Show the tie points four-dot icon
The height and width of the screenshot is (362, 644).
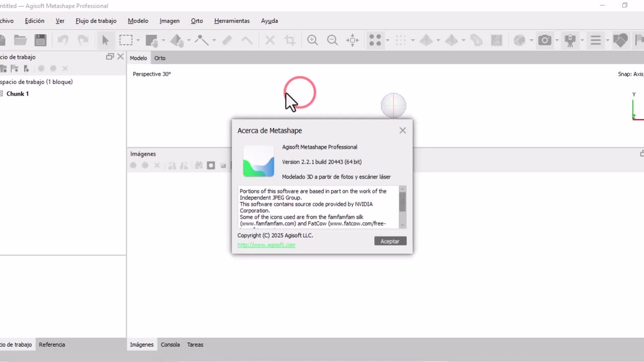click(x=375, y=40)
